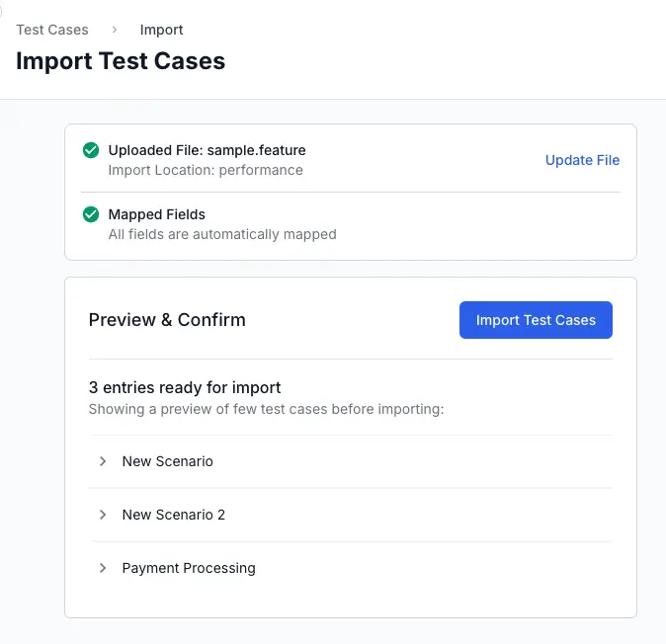Click the Preview & Confirm heading
This screenshot has width=666, height=644.
[x=167, y=320]
